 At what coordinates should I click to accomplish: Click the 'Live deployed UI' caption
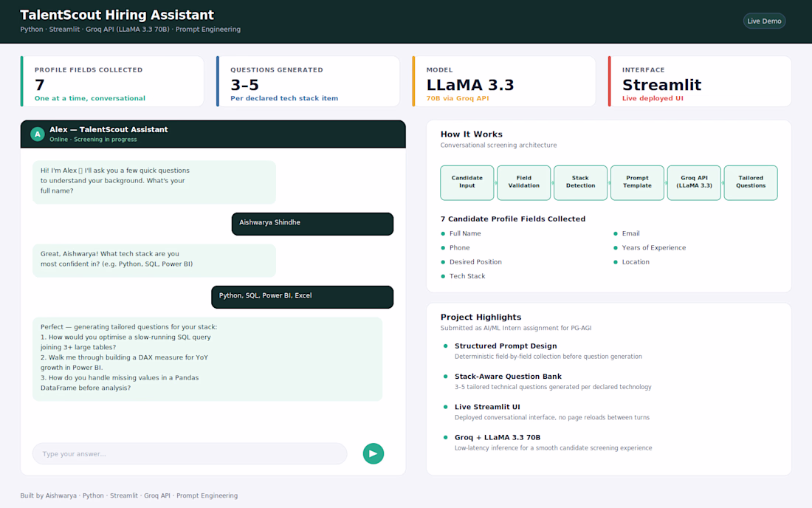click(653, 98)
